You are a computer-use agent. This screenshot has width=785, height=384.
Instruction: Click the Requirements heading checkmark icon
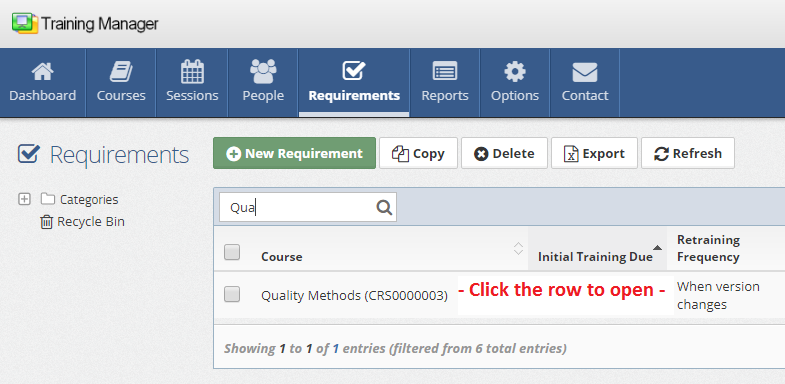(x=29, y=154)
